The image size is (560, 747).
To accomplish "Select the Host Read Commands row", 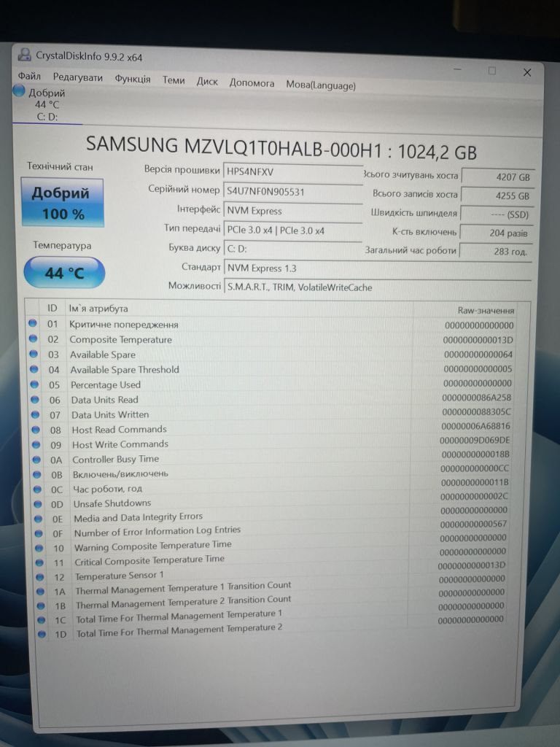I will 271,428.
